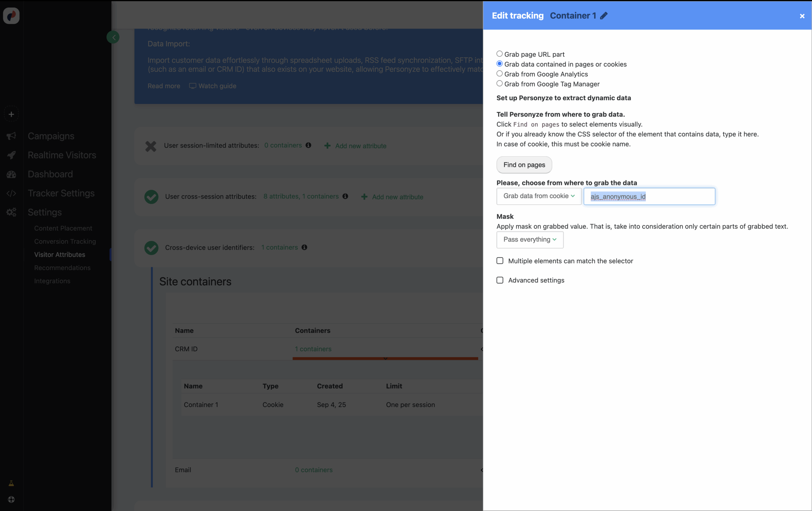Click Container 1 title in panel header
This screenshot has width=812, height=511.
(x=573, y=16)
